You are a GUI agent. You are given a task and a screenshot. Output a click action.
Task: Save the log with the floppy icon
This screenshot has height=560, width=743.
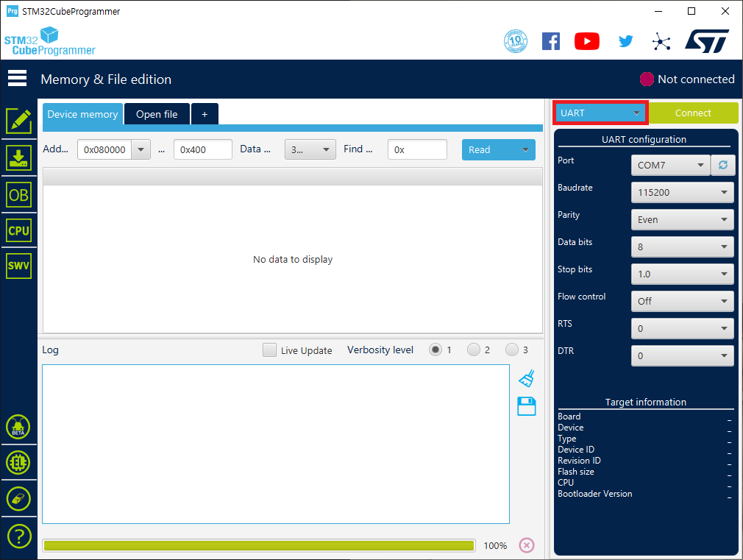tap(527, 406)
